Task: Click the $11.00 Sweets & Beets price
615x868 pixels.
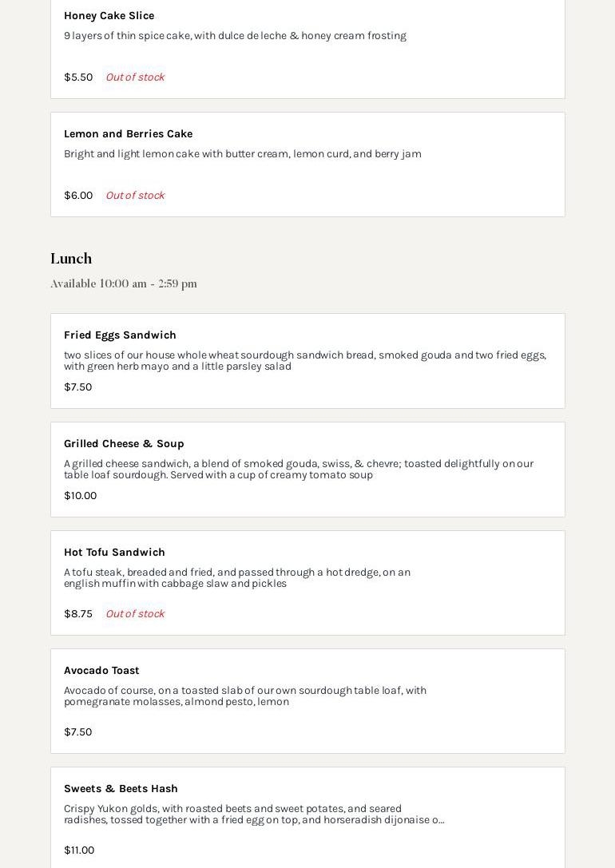Action: [79, 850]
